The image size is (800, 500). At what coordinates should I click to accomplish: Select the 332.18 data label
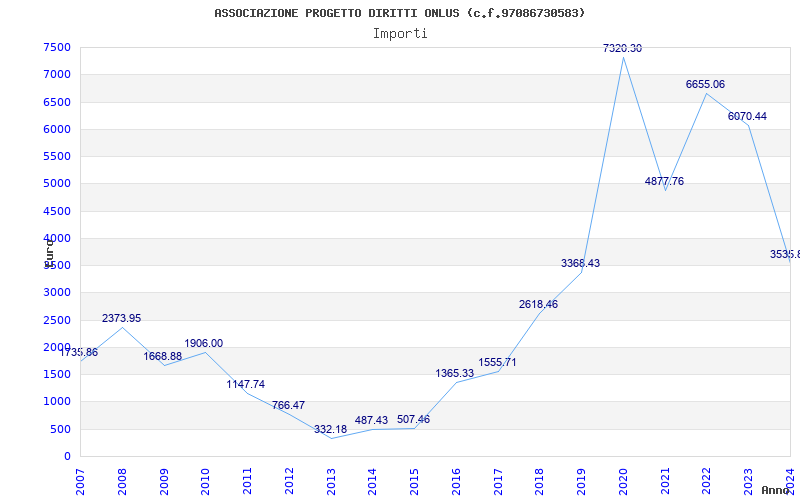tap(330, 430)
